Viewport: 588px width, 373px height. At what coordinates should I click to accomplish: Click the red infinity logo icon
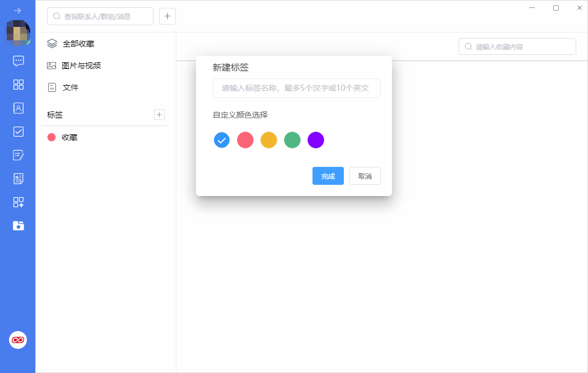pyautogui.click(x=18, y=340)
